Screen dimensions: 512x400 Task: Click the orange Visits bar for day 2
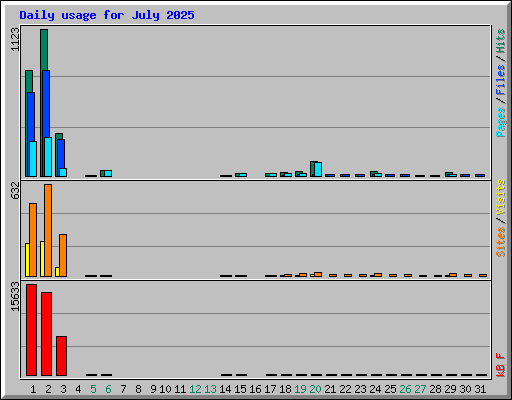coord(48,230)
